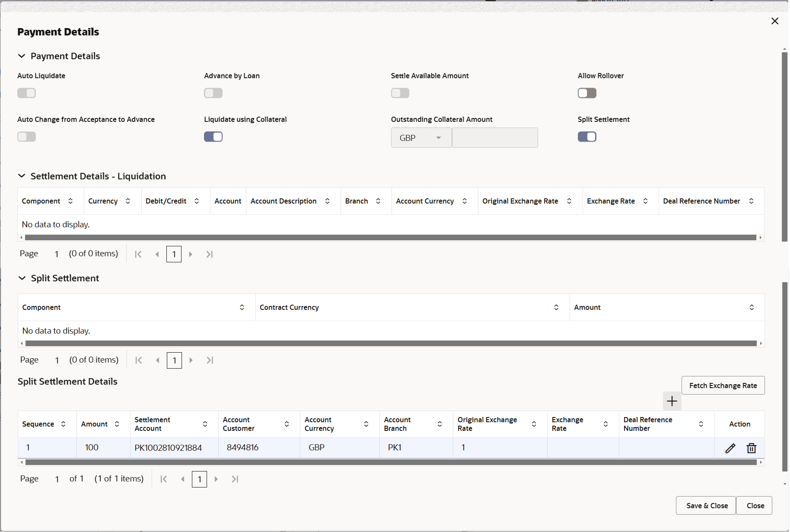This screenshot has width=790, height=532.
Task: Edit the split settlement row via pencil icon
Action: tap(730, 448)
